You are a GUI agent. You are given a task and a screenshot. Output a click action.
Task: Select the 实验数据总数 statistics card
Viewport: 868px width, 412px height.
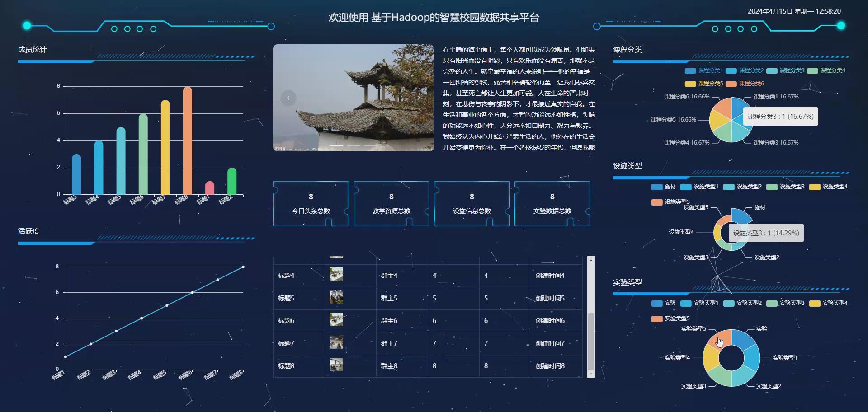click(x=552, y=204)
